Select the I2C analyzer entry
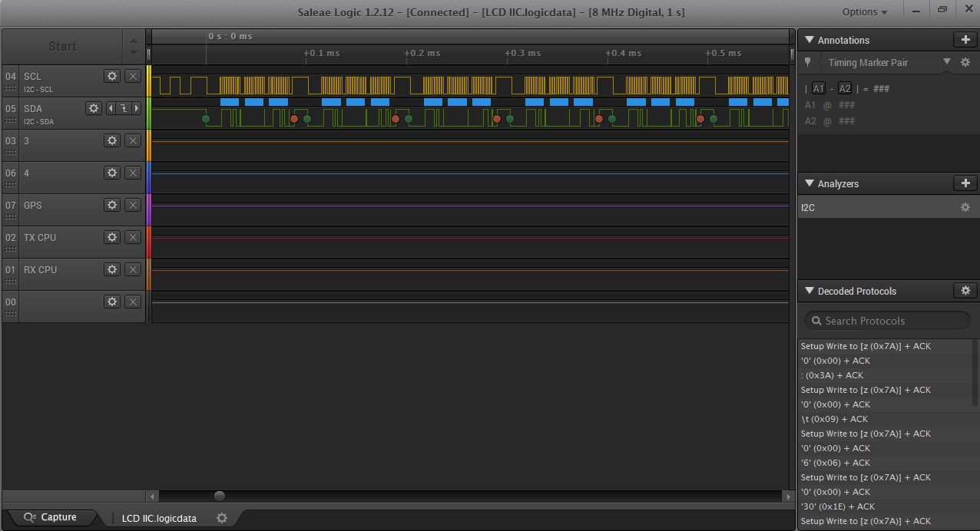The width and height of the screenshot is (980, 531). [888, 207]
